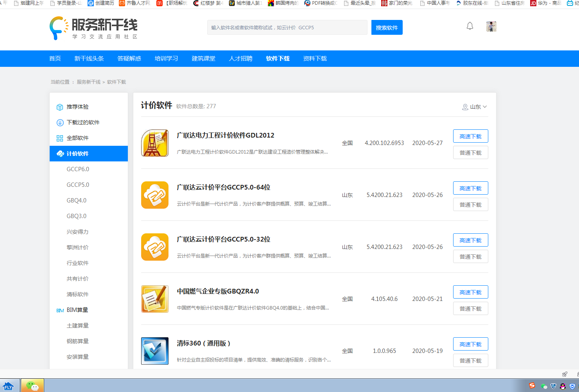Image resolution: width=579 pixels, height=392 pixels.
Task: Select GCCP6.0 in the sidebar
Action: pyautogui.click(x=78, y=169)
